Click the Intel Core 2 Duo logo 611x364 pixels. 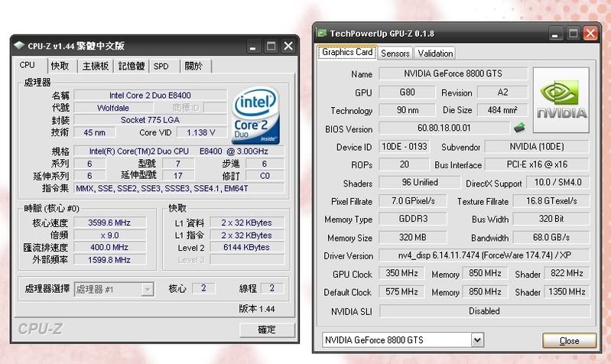point(255,115)
